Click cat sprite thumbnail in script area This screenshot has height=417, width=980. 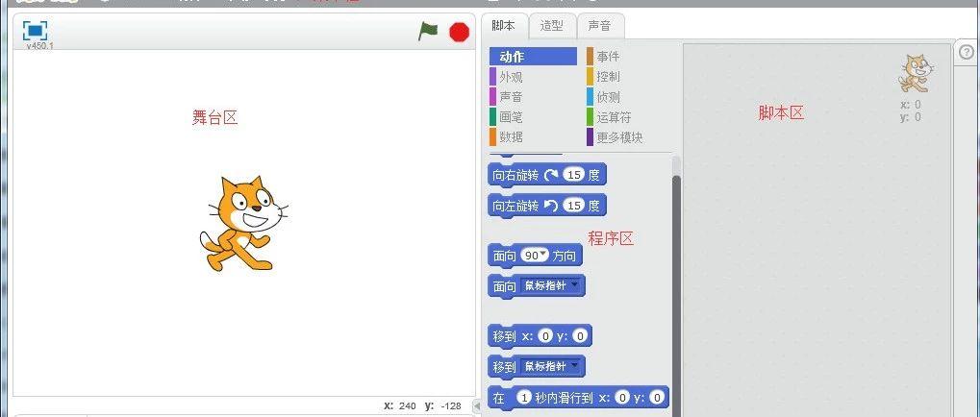click(916, 73)
